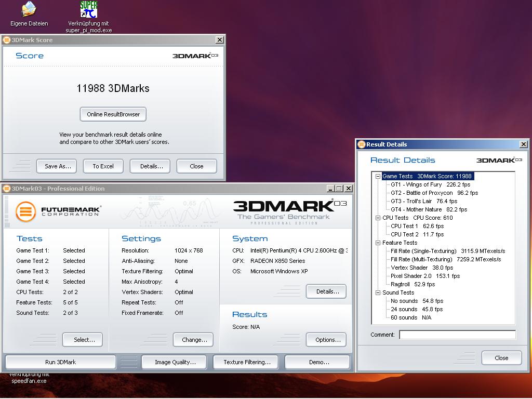Viewport: 532px width, 399px height.
Task: Click Change... under Settings
Action: pos(193,340)
